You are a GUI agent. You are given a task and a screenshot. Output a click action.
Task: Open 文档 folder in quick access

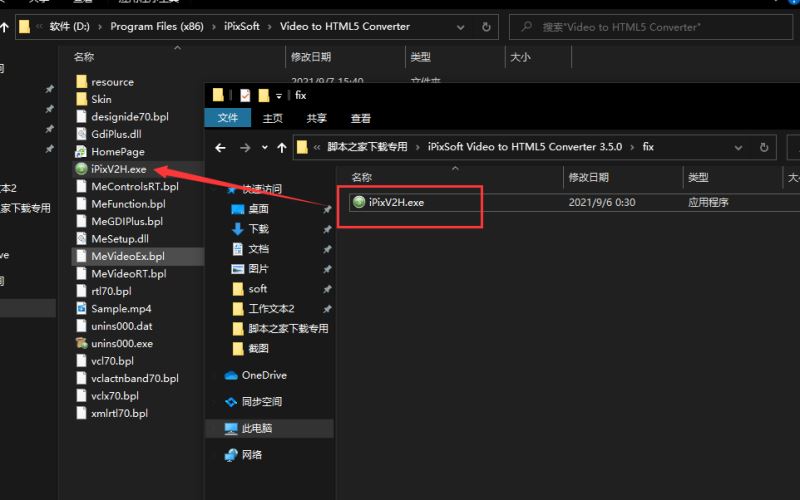[x=258, y=248]
